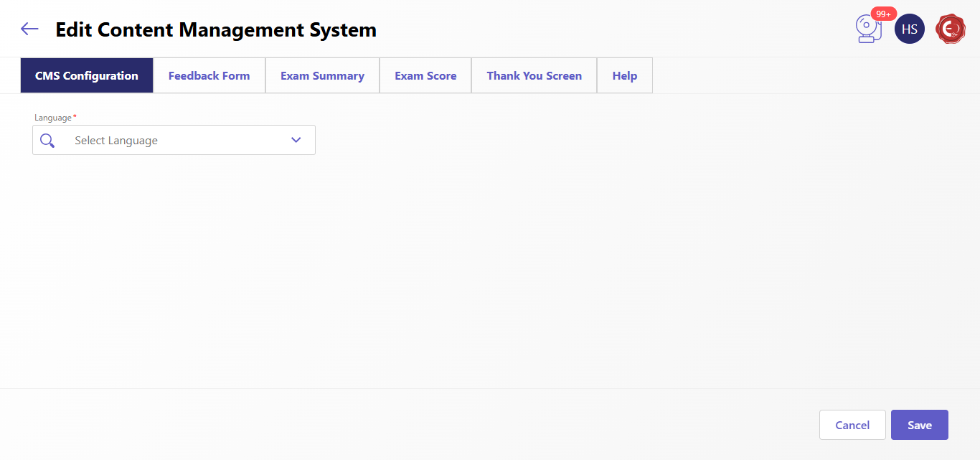The image size is (980, 460).
Task: Click the back arrow icon
Action: (x=29, y=29)
